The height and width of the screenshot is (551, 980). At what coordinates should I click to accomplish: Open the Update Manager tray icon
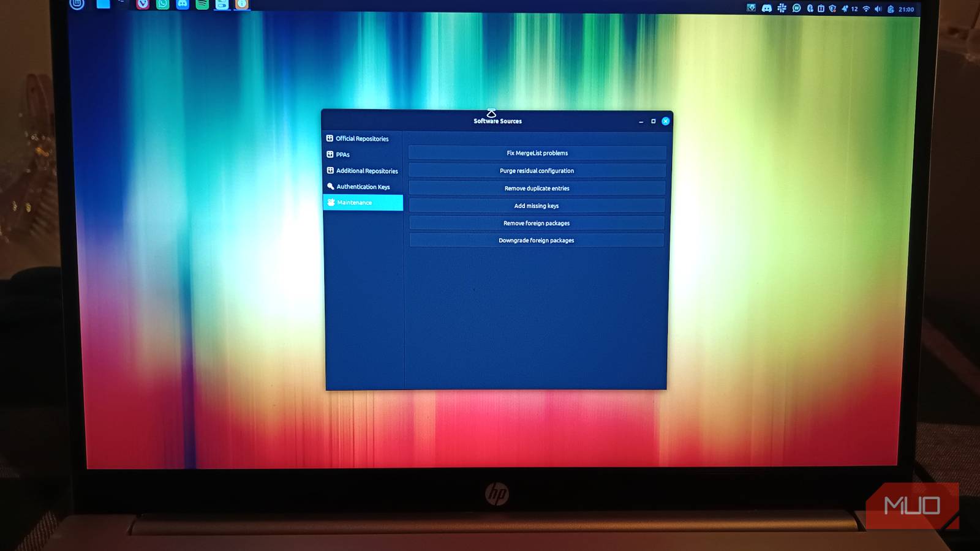pos(823,9)
